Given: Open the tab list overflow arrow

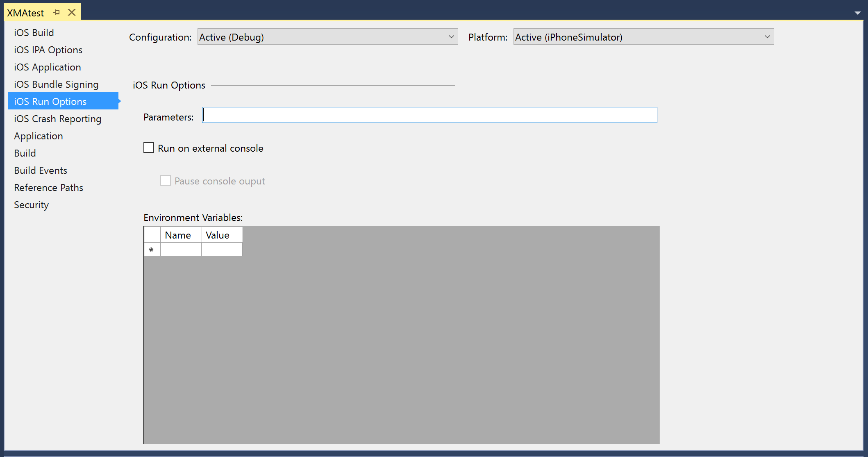Looking at the screenshot, I should pyautogui.click(x=857, y=13).
